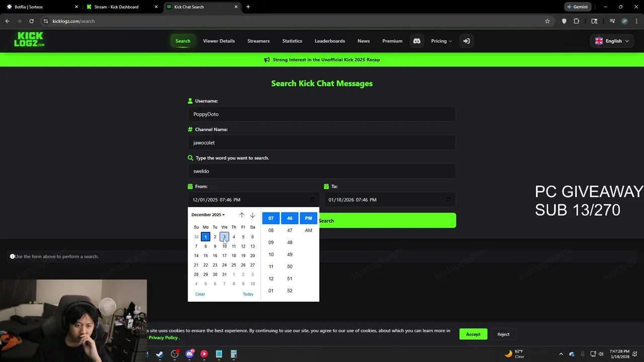The height and width of the screenshot is (362, 644).
Task: Accept cookies
Action: click(x=473, y=334)
